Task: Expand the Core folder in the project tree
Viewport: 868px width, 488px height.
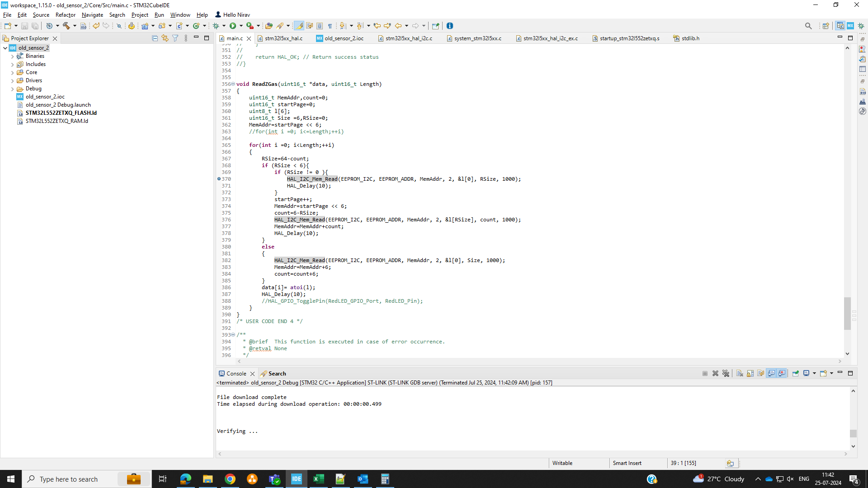Action: point(13,72)
